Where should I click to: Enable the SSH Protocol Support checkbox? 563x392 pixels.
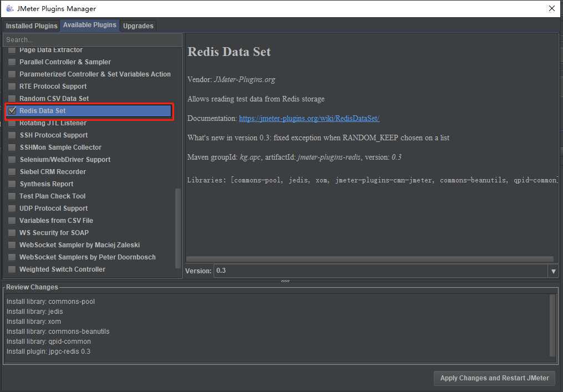click(12, 135)
